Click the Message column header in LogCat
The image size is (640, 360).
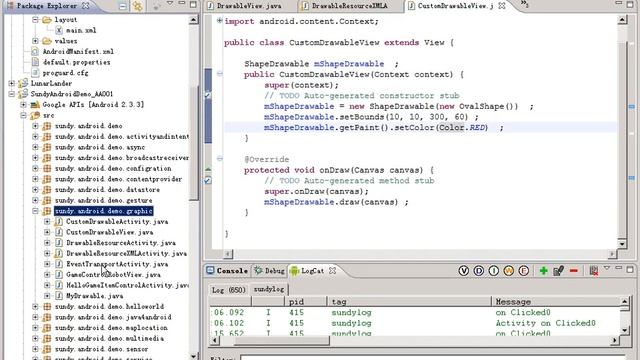point(556,302)
